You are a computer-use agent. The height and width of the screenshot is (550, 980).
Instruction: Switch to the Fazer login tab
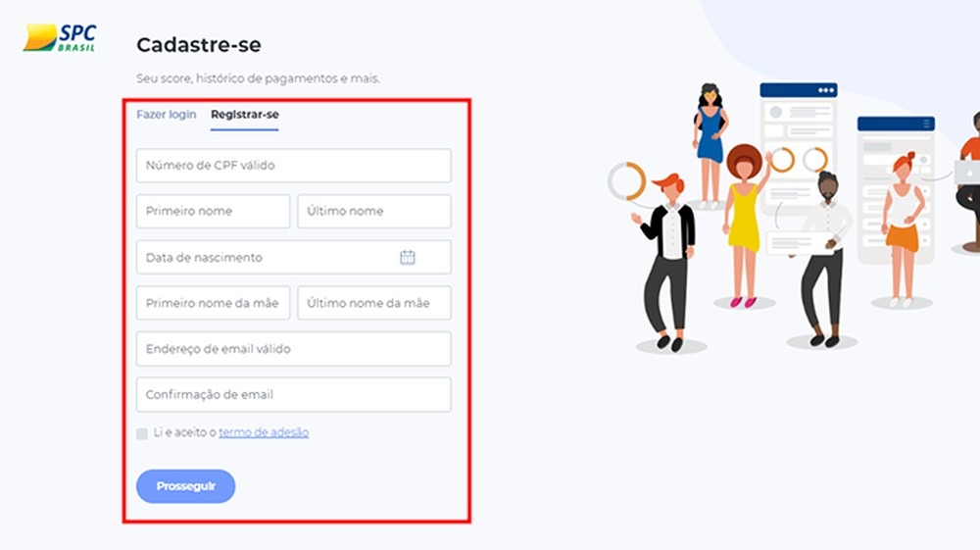point(167,115)
